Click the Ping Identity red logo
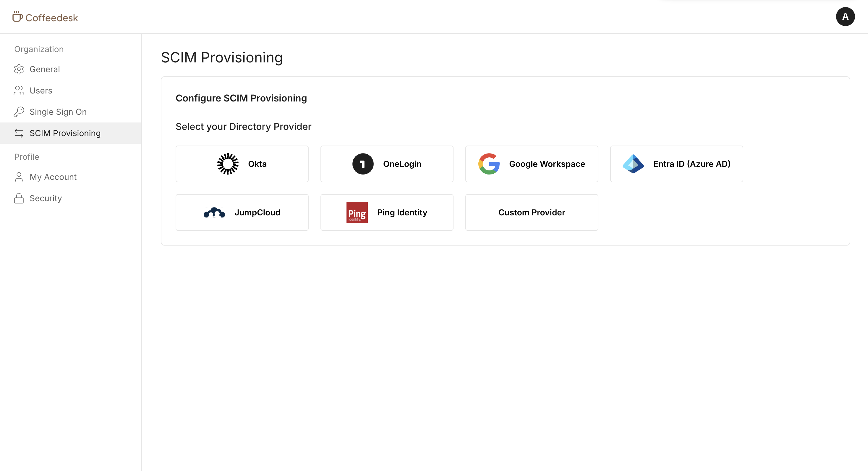This screenshot has height=471, width=868. [357, 212]
